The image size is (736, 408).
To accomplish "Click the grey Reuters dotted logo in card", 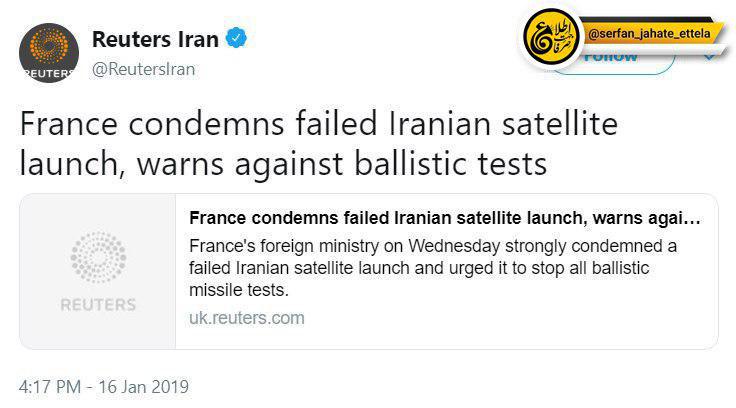I will pos(98,257).
